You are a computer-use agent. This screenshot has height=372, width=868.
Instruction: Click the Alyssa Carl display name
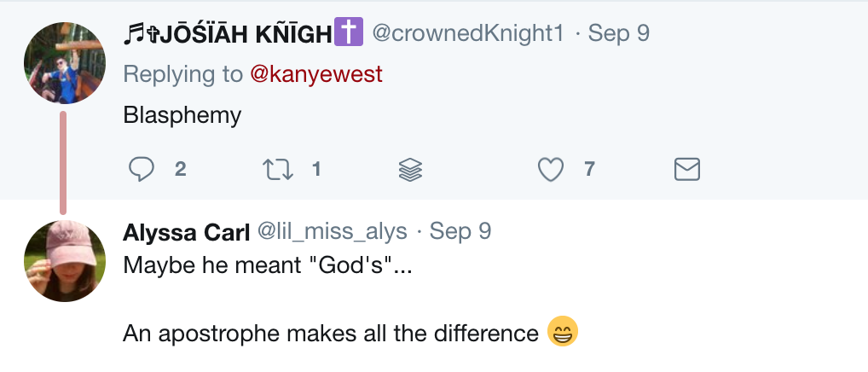(x=184, y=232)
